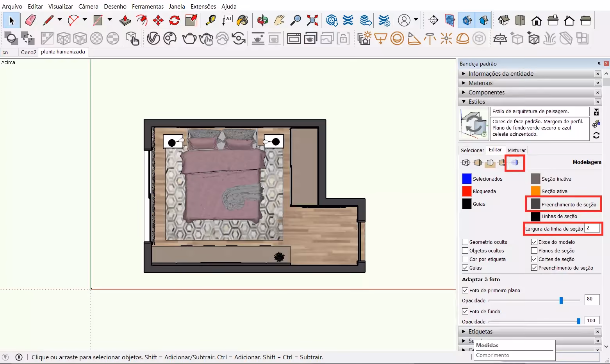Uncheck Foto de primeiro plano checkbox

coord(465,290)
